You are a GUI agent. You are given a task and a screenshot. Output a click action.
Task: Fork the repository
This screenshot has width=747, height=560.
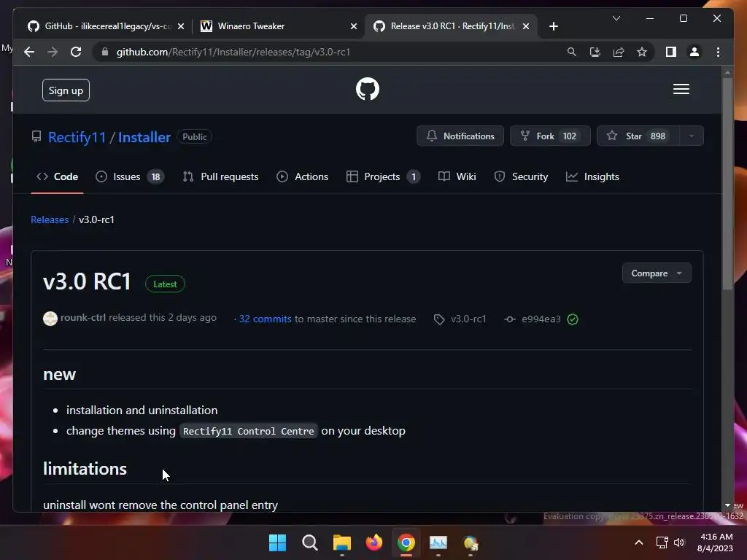pos(550,136)
